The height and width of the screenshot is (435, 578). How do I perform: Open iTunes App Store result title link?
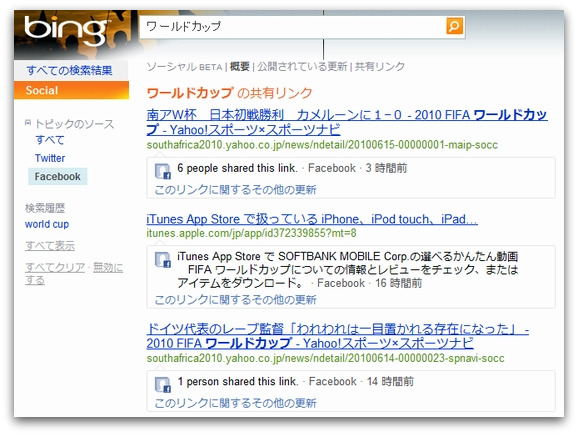pos(312,219)
